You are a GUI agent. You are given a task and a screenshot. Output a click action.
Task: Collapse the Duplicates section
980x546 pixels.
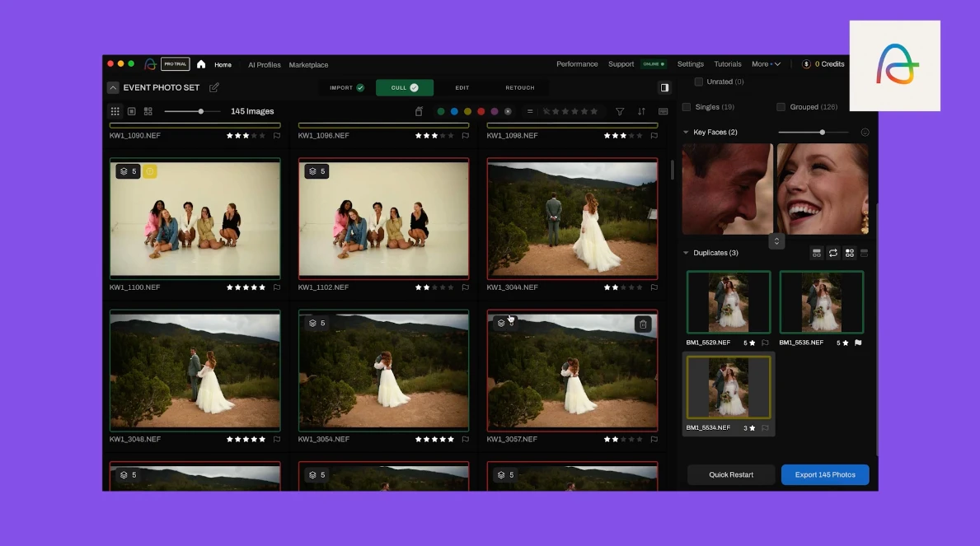pos(687,253)
